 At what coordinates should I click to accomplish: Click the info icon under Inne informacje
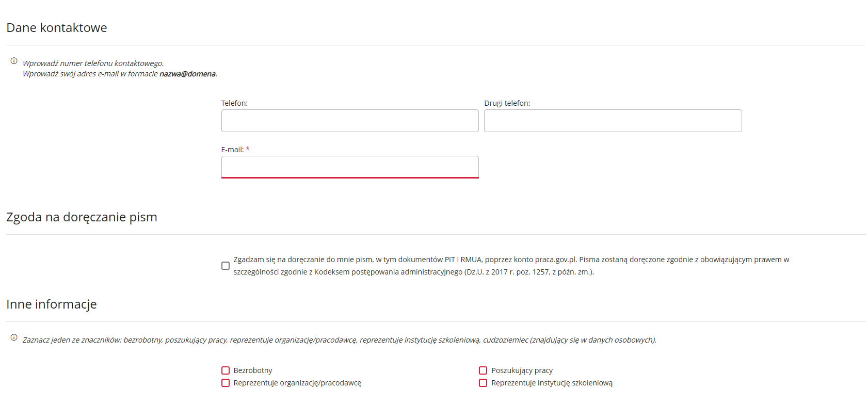[14, 337]
